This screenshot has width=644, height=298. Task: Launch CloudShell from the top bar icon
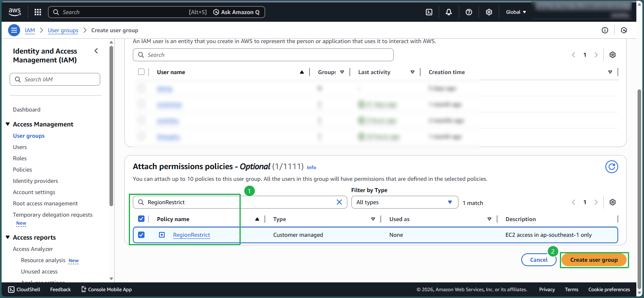[429, 12]
